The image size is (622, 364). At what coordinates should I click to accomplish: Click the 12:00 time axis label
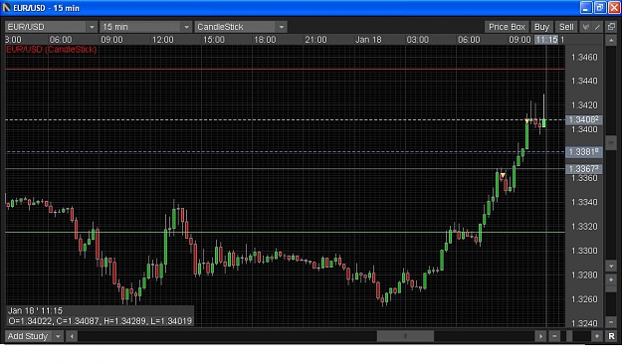click(162, 40)
